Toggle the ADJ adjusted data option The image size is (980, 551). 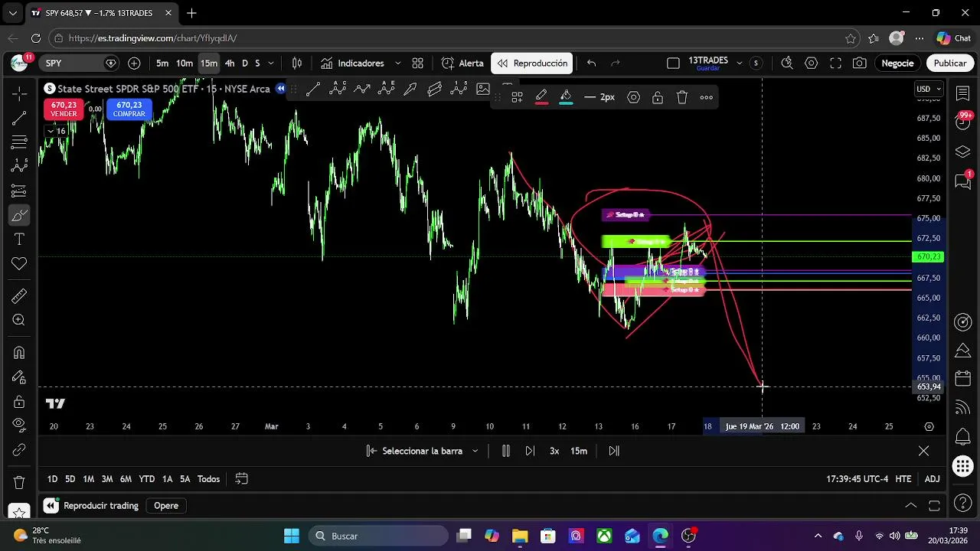coord(932,479)
